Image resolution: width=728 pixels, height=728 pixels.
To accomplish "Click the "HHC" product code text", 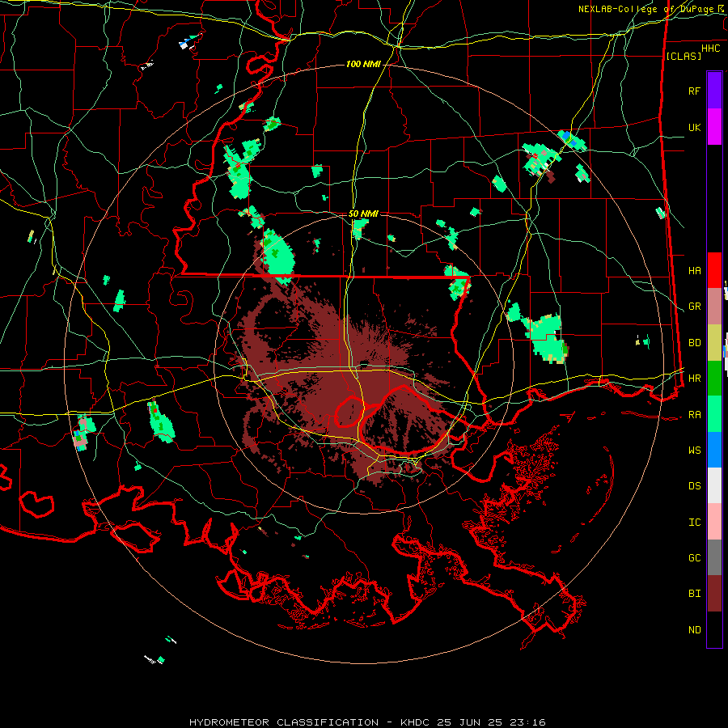I will 710,49.
